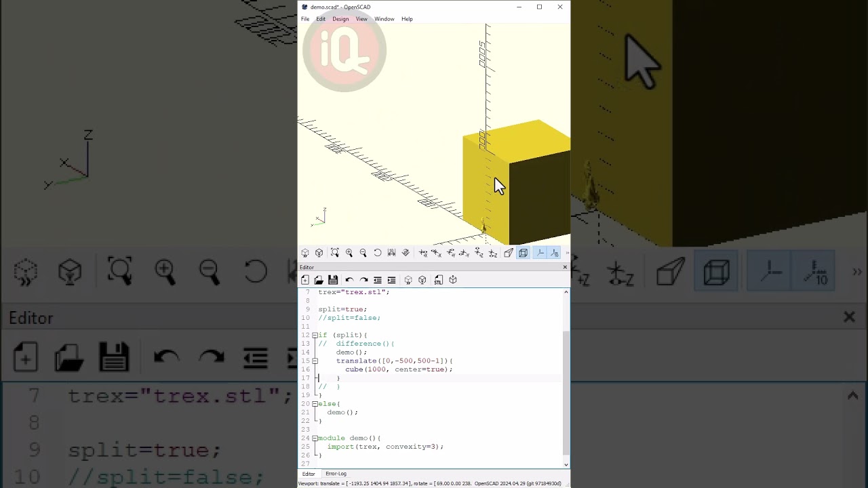Image resolution: width=868 pixels, height=488 pixels.
Task: Click the editor scrollbar up arrow
Action: pos(566,292)
